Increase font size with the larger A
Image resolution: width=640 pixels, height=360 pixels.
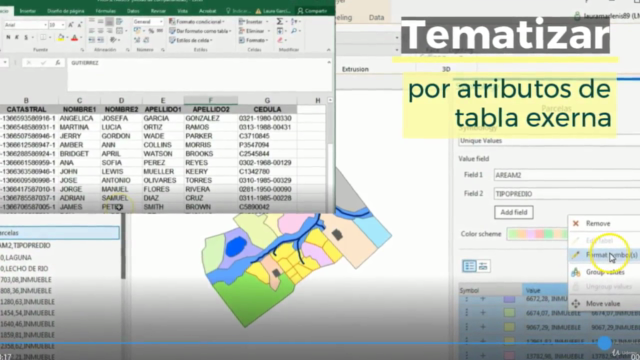(71, 25)
